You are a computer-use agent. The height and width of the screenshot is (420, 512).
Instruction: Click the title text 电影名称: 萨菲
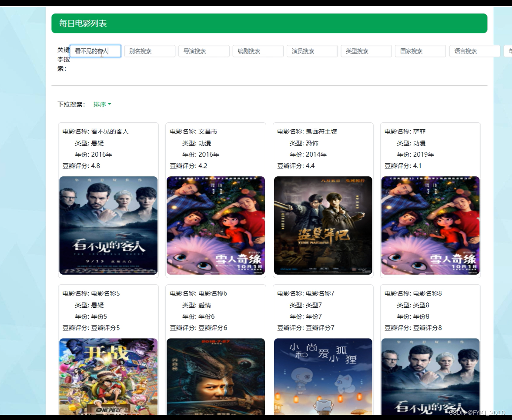coord(405,131)
